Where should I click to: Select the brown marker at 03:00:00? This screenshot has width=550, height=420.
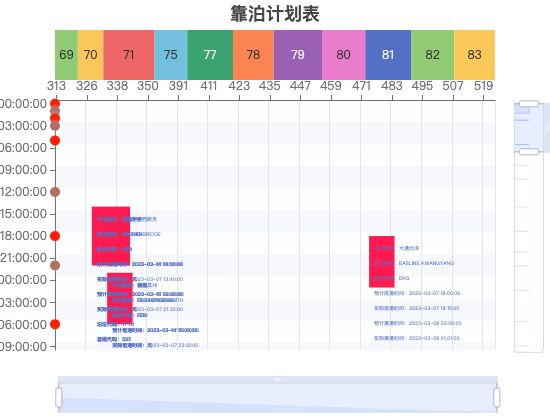pyautogui.click(x=55, y=126)
